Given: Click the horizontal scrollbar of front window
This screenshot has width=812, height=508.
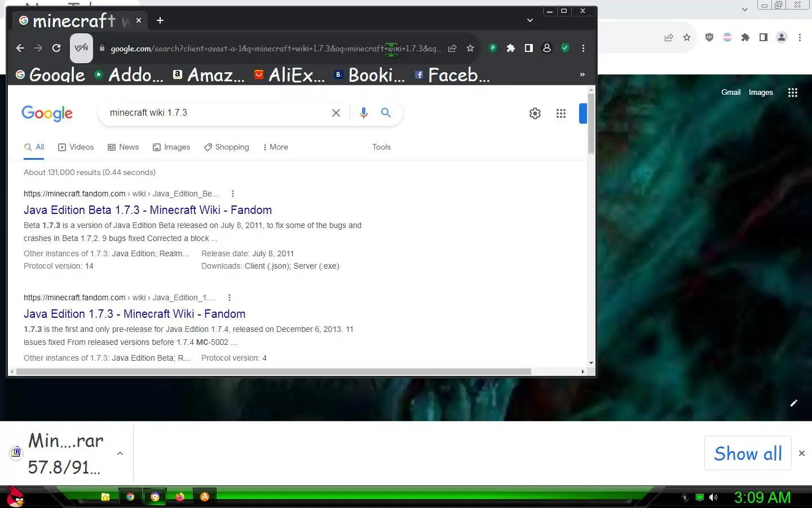Looking at the screenshot, I should pyautogui.click(x=273, y=371).
